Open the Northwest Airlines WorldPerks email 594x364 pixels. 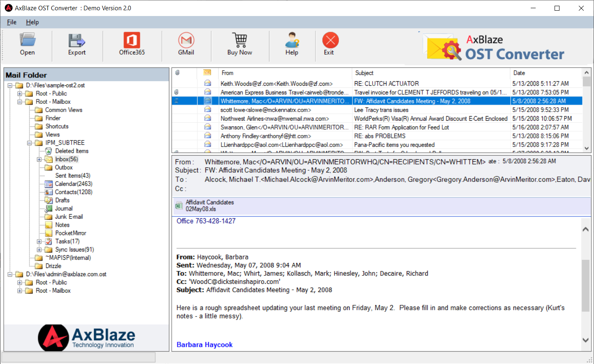[x=377, y=119]
